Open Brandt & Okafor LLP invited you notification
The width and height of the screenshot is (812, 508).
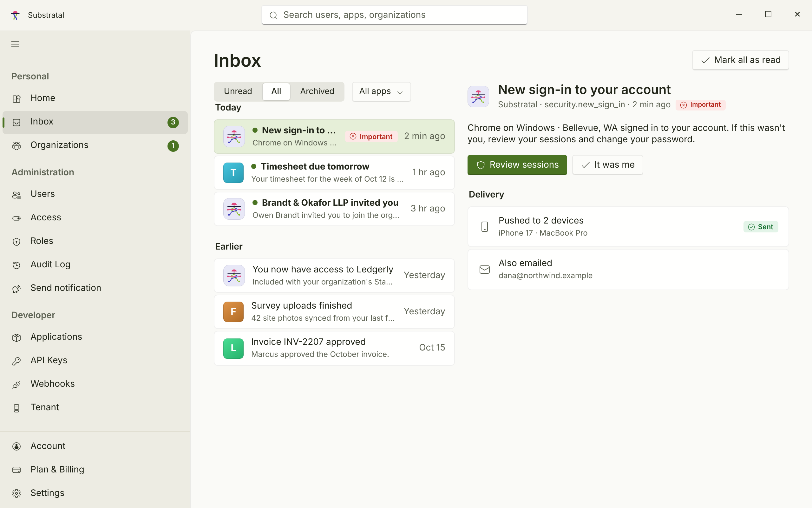pos(334,209)
